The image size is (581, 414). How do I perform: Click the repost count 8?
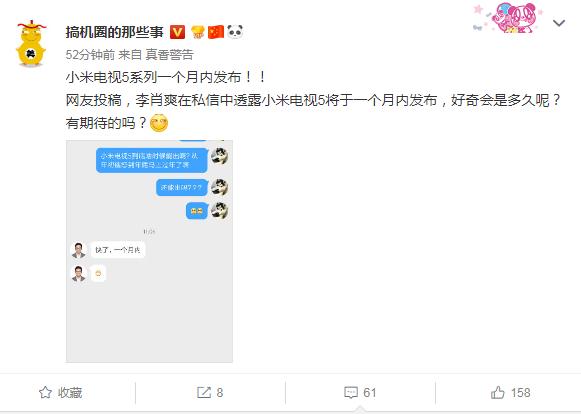pyautogui.click(x=220, y=393)
